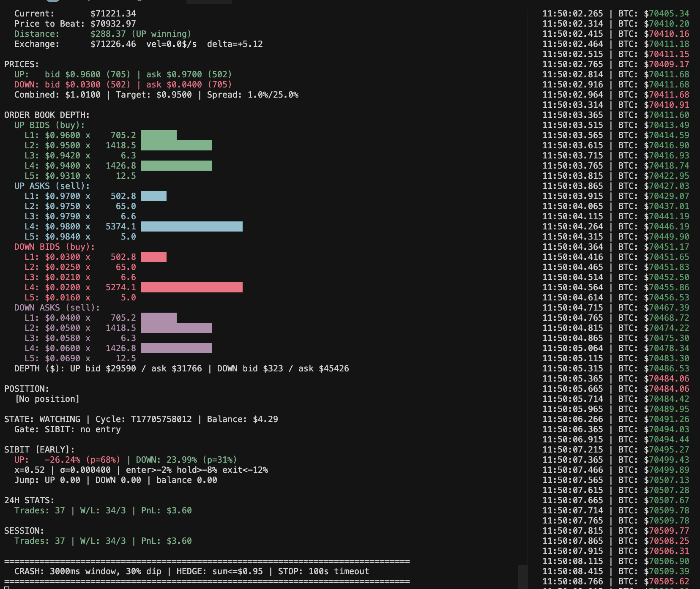
Task: Click the SESSION PnL $3.60 value
Action: (x=179, y=541)
